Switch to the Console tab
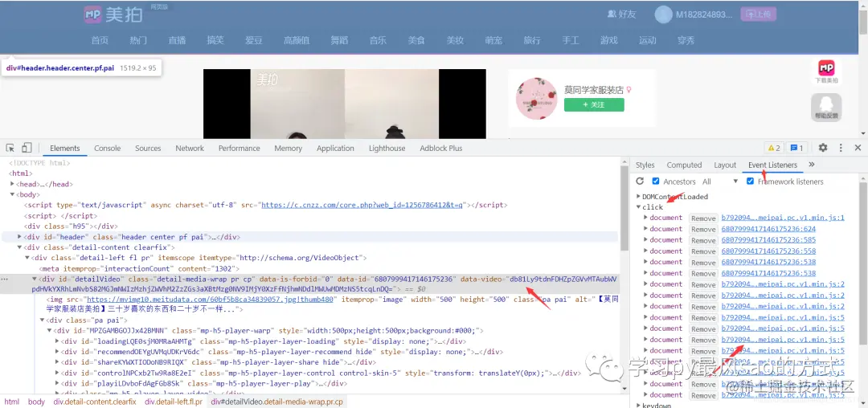This screenshot has height=408, width=868. 108,148
